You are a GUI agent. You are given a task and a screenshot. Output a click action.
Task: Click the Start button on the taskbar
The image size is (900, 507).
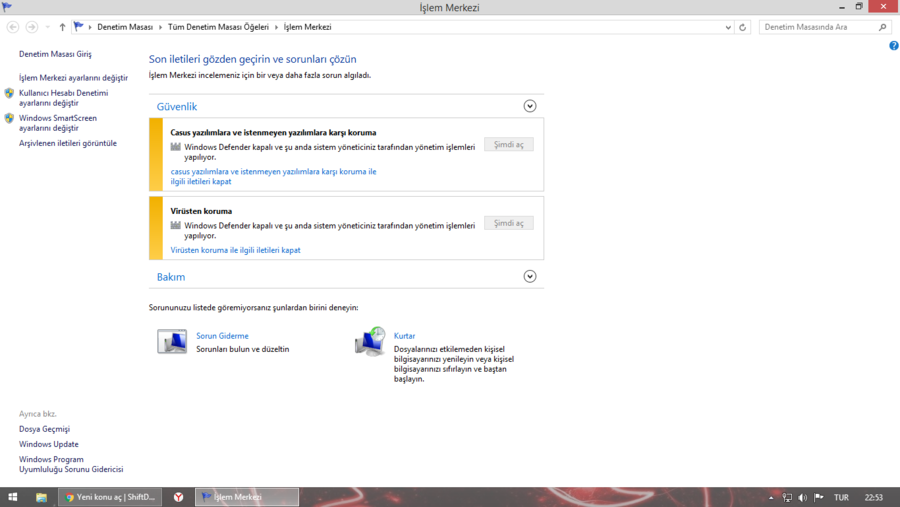click(x=13, y=497)
